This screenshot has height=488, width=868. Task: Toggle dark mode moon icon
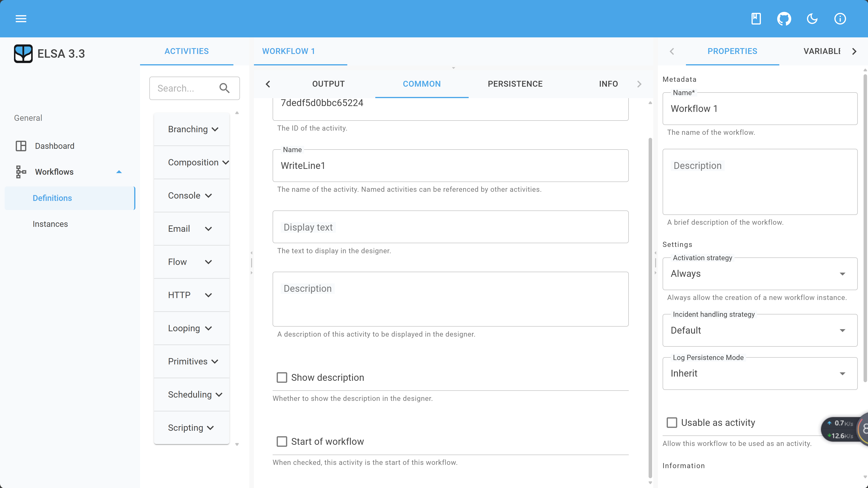[x=812, y=18]
